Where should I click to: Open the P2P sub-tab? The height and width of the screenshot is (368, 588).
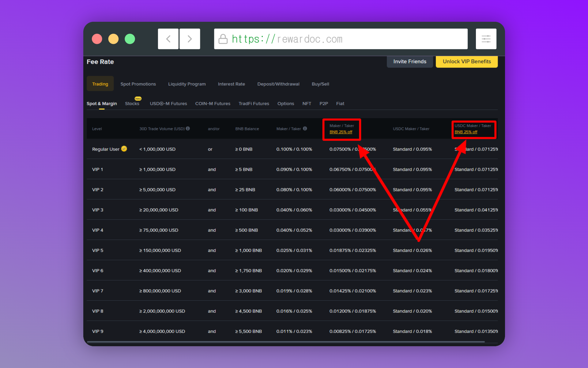324,104
